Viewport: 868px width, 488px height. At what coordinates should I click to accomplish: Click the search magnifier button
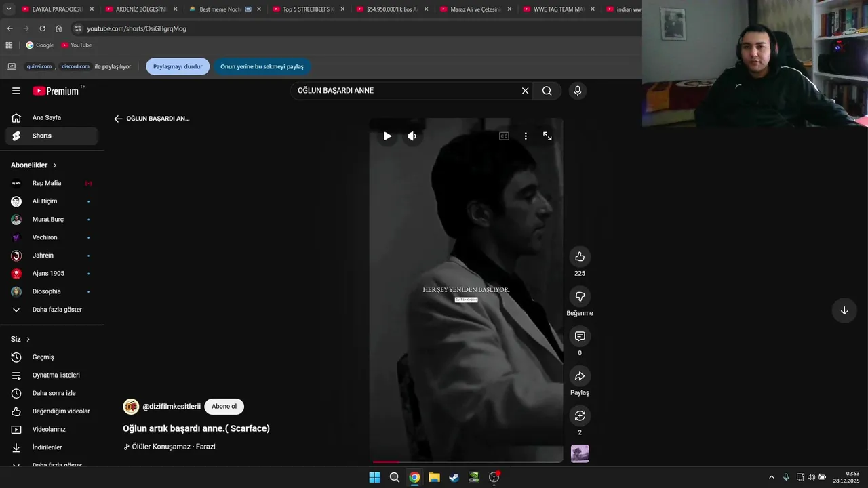(x=547, y=91)
